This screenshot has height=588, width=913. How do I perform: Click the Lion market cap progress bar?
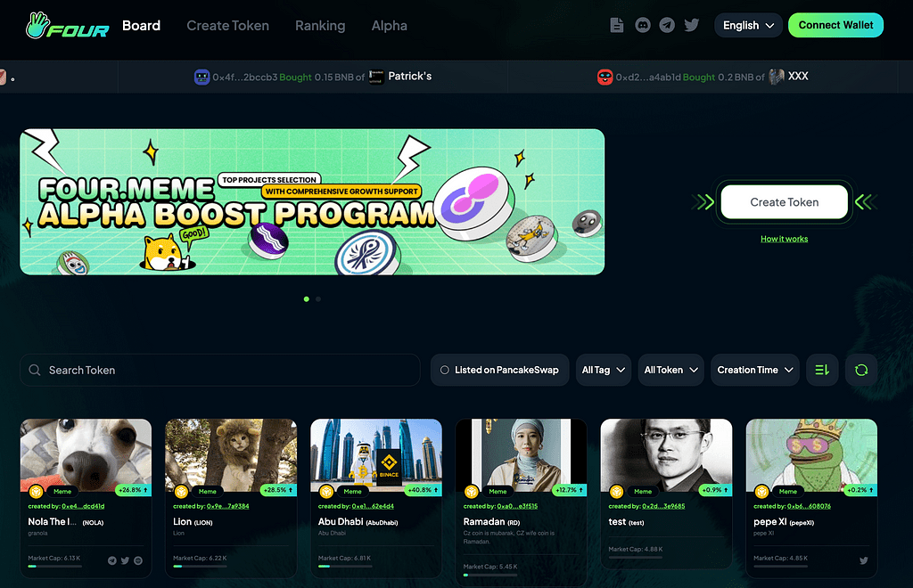[200, 566]
